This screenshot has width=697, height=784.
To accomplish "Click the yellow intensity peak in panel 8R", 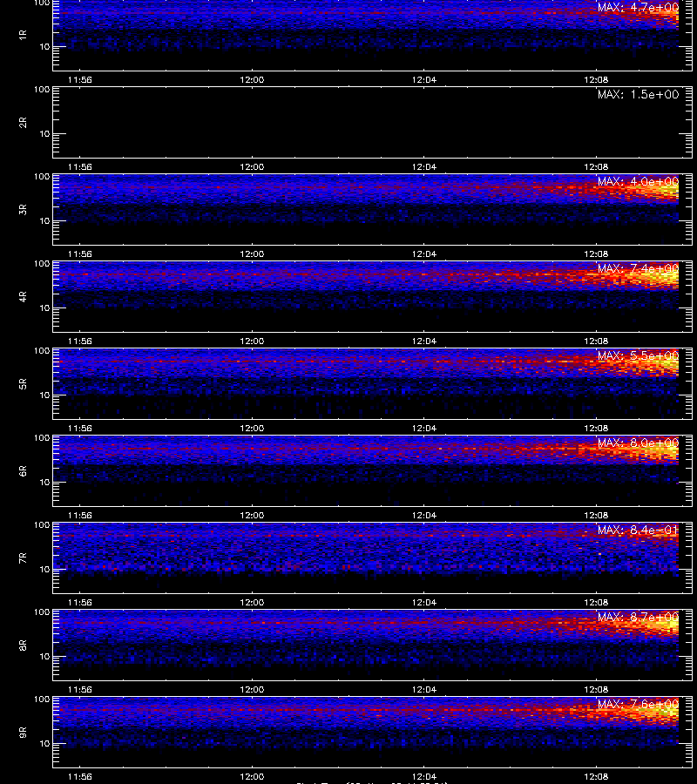I will pos(660,624).
